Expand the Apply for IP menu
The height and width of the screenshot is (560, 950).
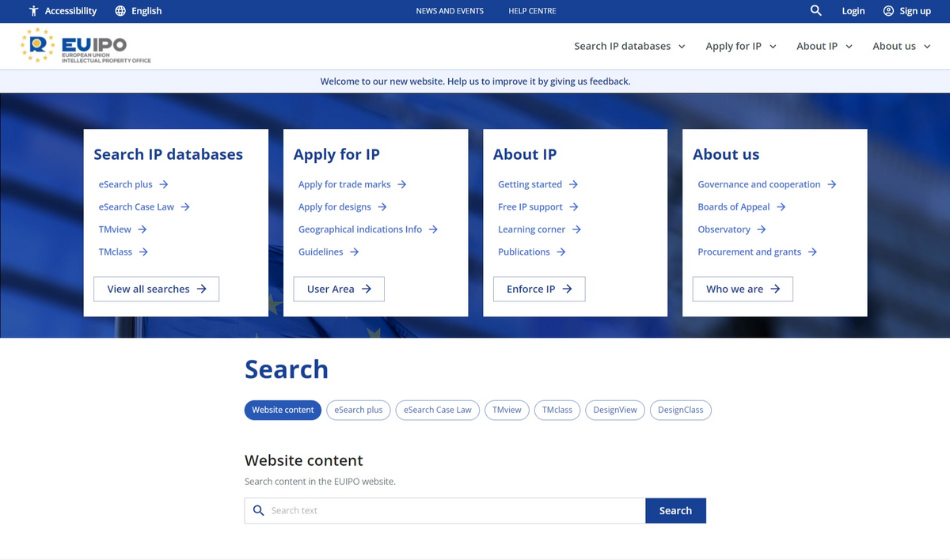click(x=741, y=46)
